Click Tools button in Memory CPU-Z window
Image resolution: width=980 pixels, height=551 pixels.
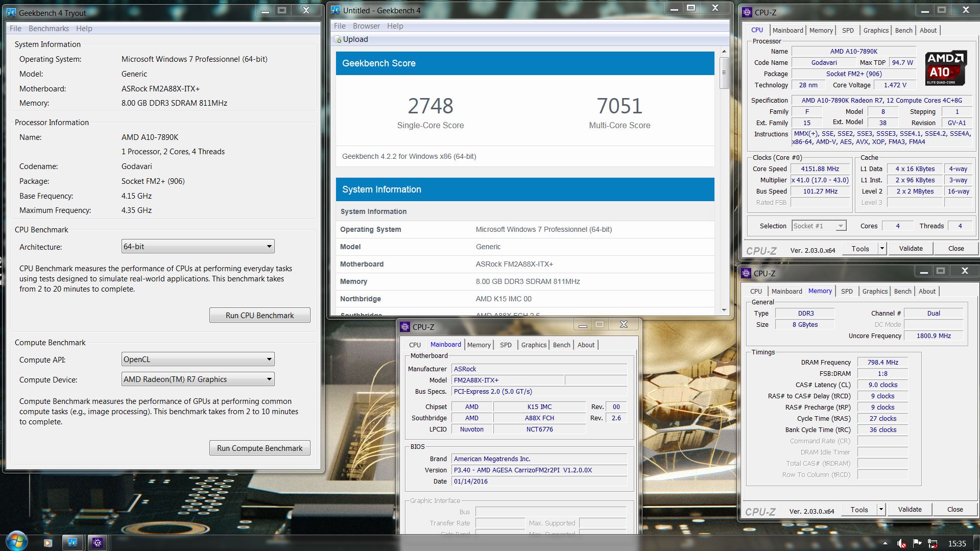pos(859,510)
